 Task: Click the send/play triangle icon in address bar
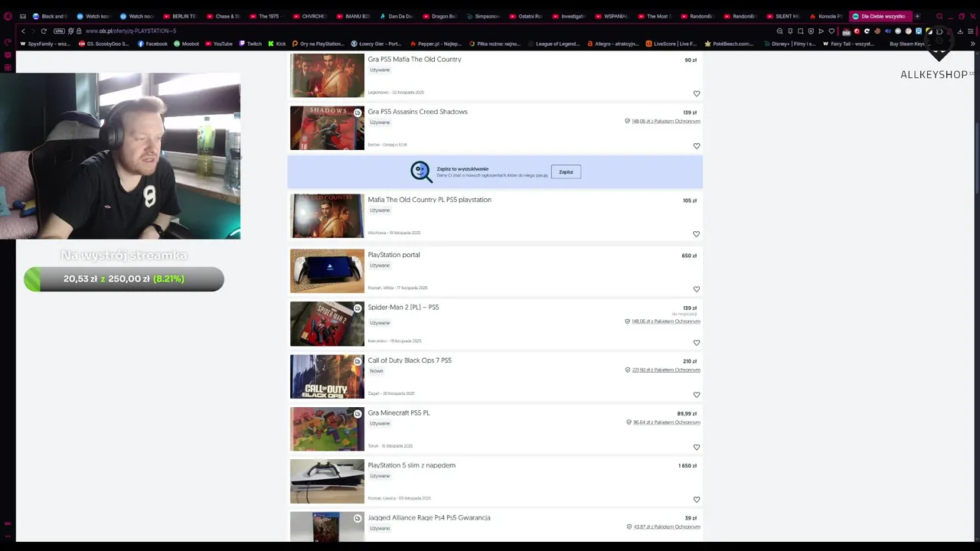point(821,31)
